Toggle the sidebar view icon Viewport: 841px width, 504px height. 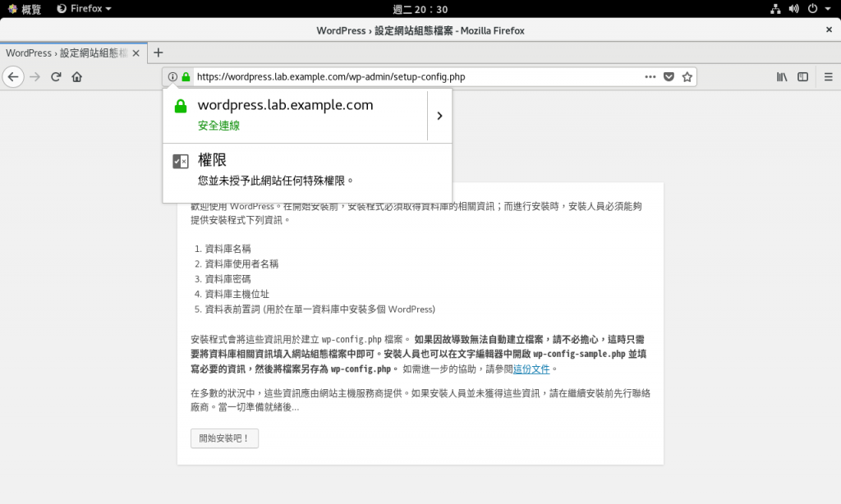point(802,76)
